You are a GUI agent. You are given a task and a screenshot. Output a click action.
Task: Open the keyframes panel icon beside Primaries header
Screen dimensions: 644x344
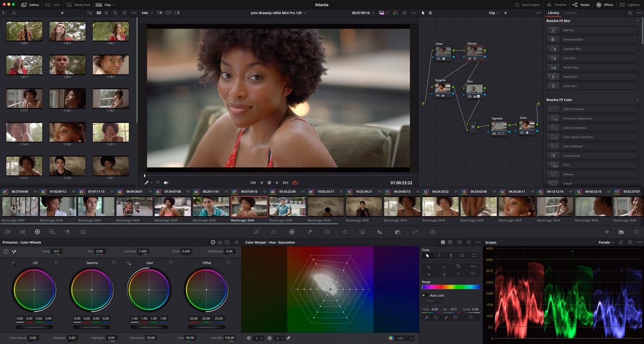220,242
